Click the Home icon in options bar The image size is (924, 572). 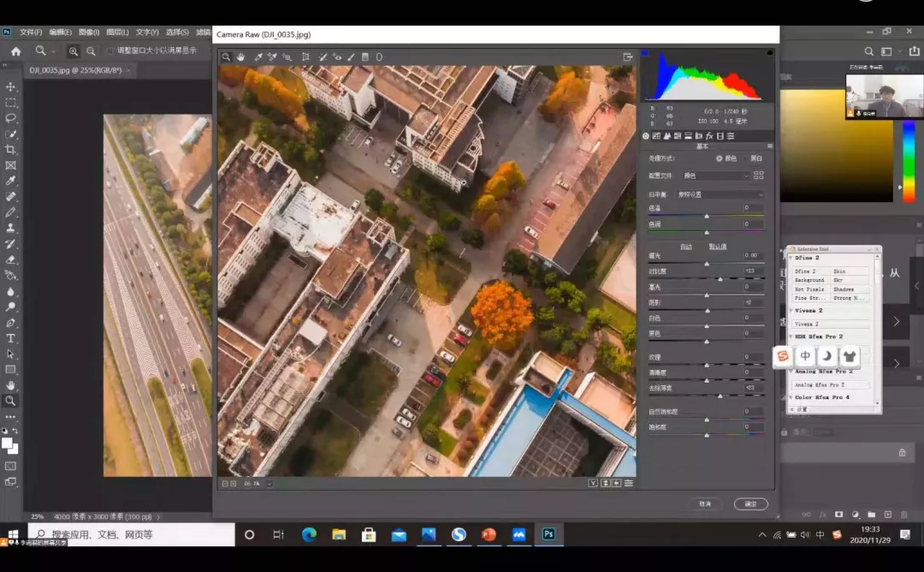(x=15, y=51)
